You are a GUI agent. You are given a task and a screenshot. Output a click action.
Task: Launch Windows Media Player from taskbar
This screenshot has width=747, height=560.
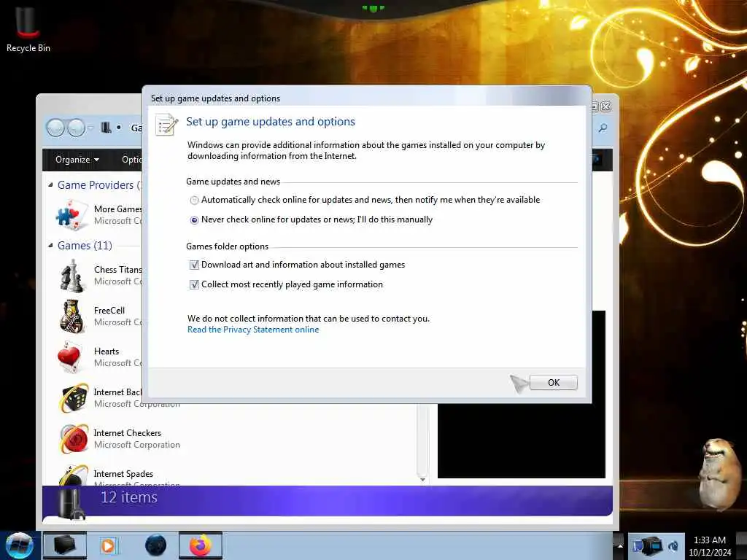[x=109, y=545]
